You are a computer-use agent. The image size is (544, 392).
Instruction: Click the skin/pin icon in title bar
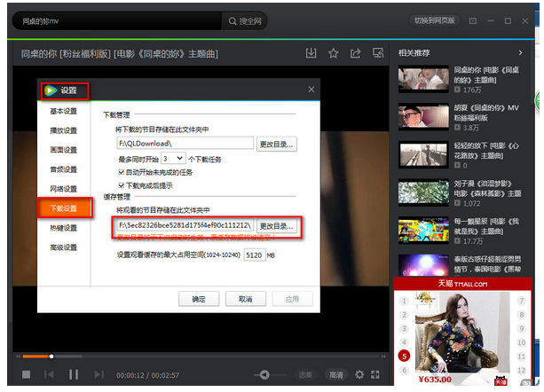tap(472, 21)
